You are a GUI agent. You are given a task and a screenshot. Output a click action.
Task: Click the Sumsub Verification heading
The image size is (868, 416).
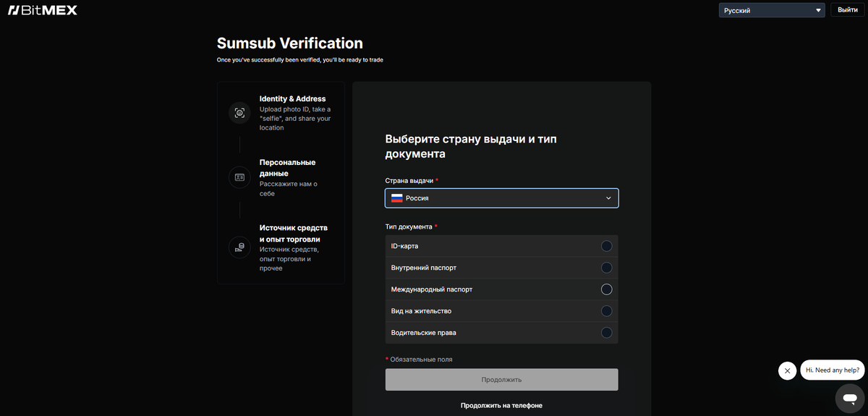(x=290, y=43)
